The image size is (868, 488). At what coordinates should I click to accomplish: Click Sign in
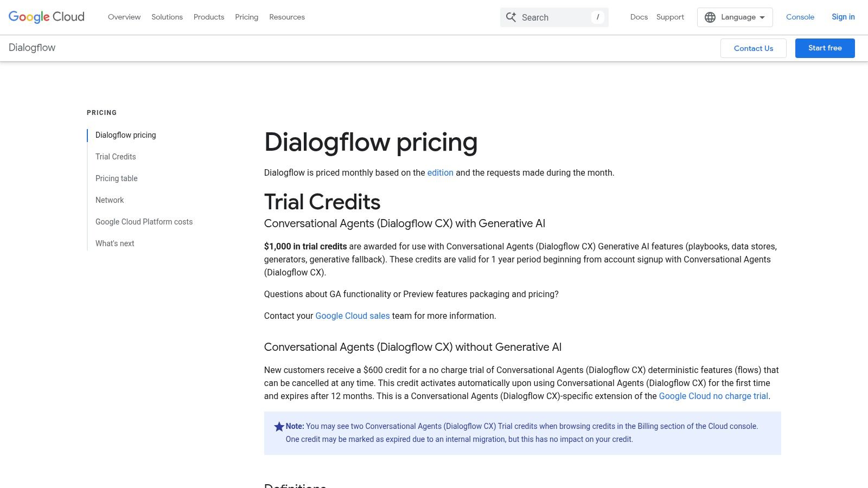(843, 17)
